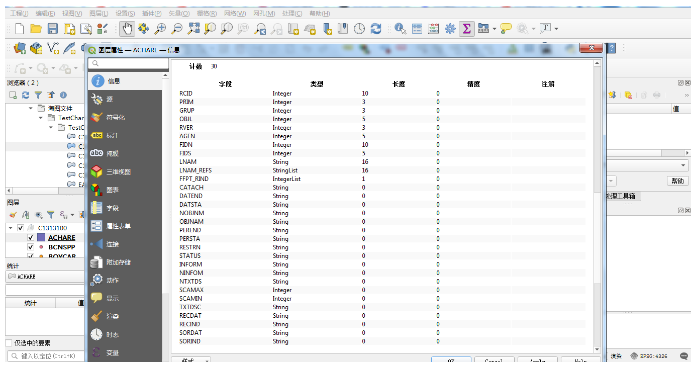The height and width of the screenshot is (371, 699).
Task: Select the Pan Map hand tool
Action: (127, 29)
